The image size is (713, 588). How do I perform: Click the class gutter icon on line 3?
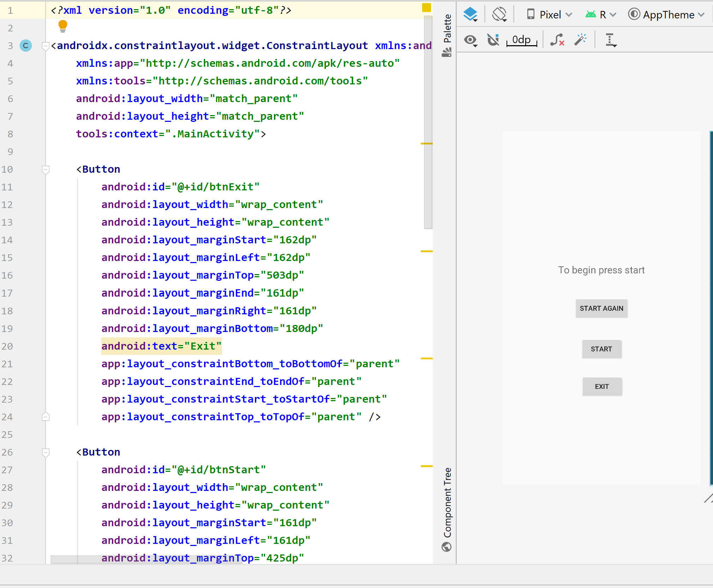(26, 46)
